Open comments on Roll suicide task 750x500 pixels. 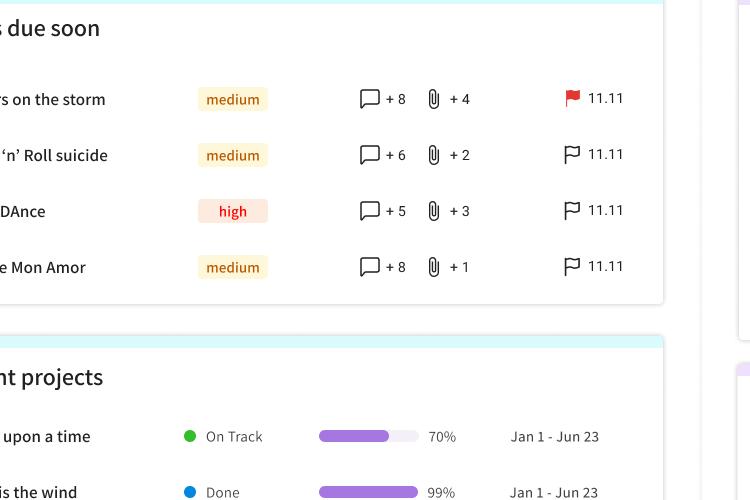tap(370, 155)
